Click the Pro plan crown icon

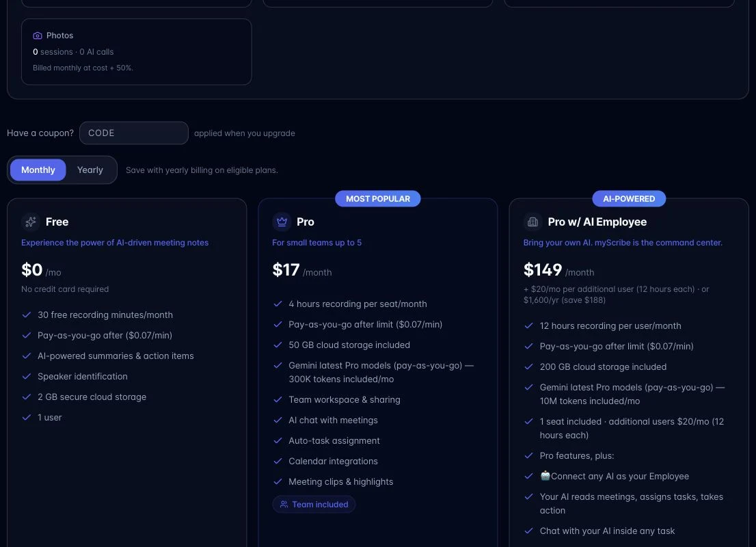pyautogui.click(x=282, y=222)
